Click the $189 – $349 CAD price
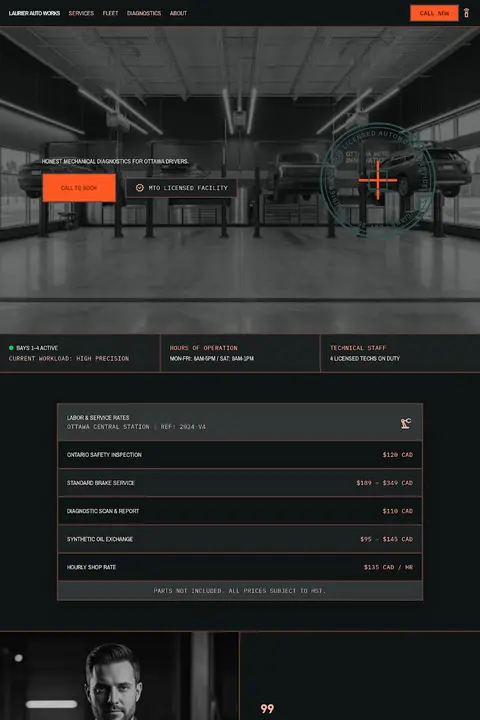 [x=384, y=483]
